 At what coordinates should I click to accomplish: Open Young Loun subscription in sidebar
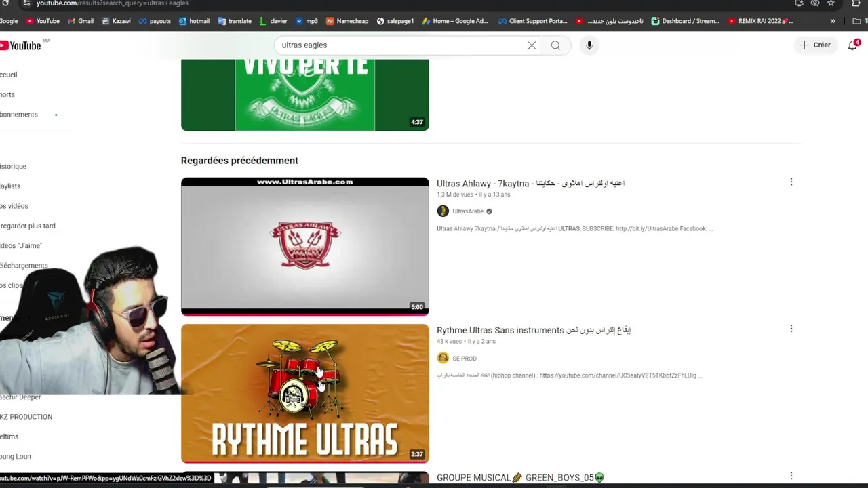point(16,456)
